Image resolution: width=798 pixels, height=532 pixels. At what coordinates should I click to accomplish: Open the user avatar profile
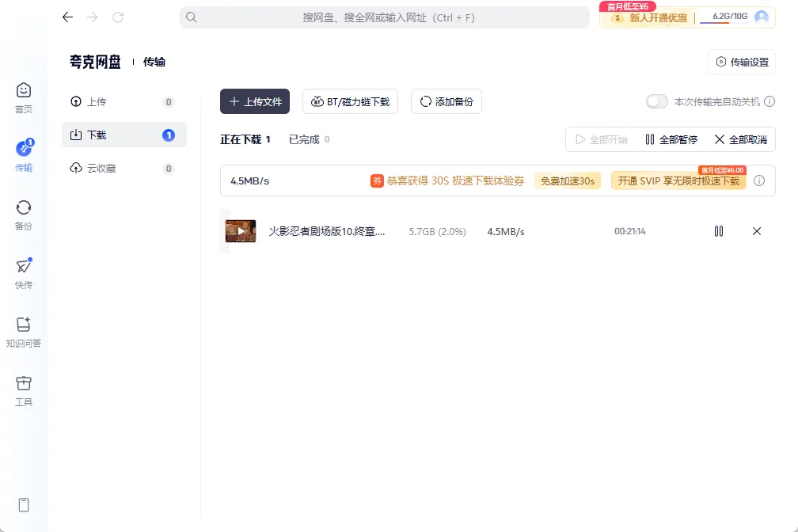click(x=762, y=17)
